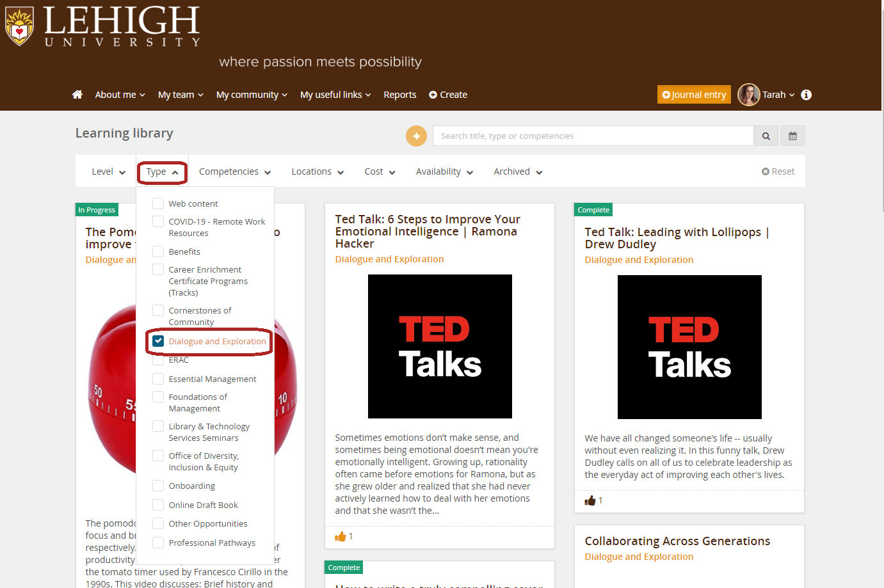Viewport: 884px width, 588px height.
Task: Reset all library filters
Action: point(778,171)
